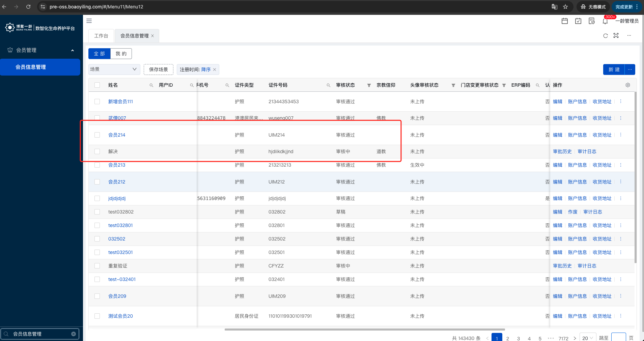The width and height of the screenshot is (644, 341).
Task: Click the table vertical scrollbar
Action: tap(636, 177)
